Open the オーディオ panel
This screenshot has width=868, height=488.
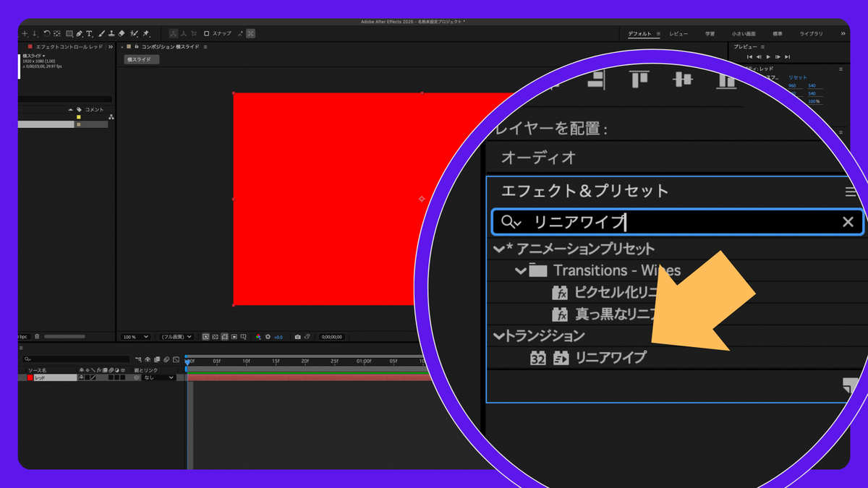click(x=538, y=158)
